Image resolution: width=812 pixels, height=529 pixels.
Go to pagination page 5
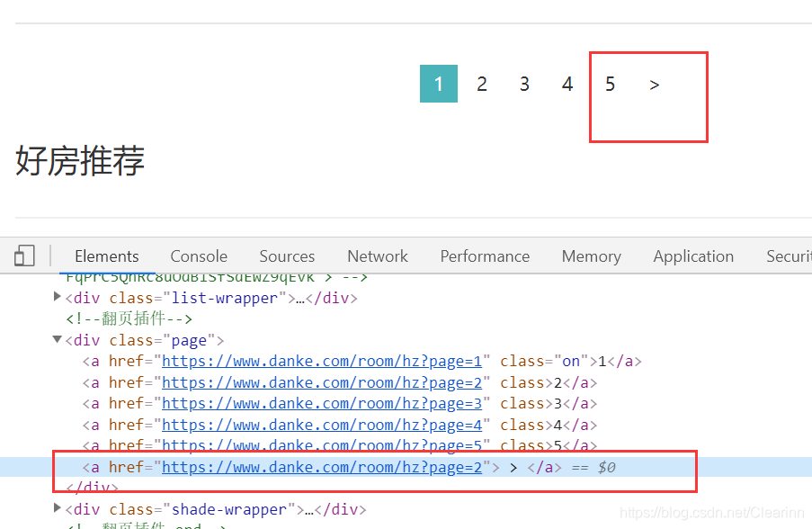click(611, 84)
